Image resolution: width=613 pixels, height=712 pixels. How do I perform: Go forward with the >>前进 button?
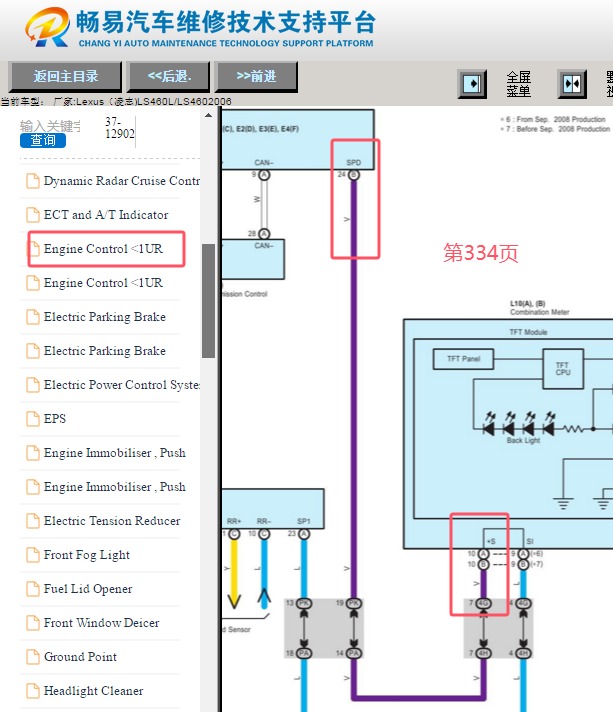257,76
